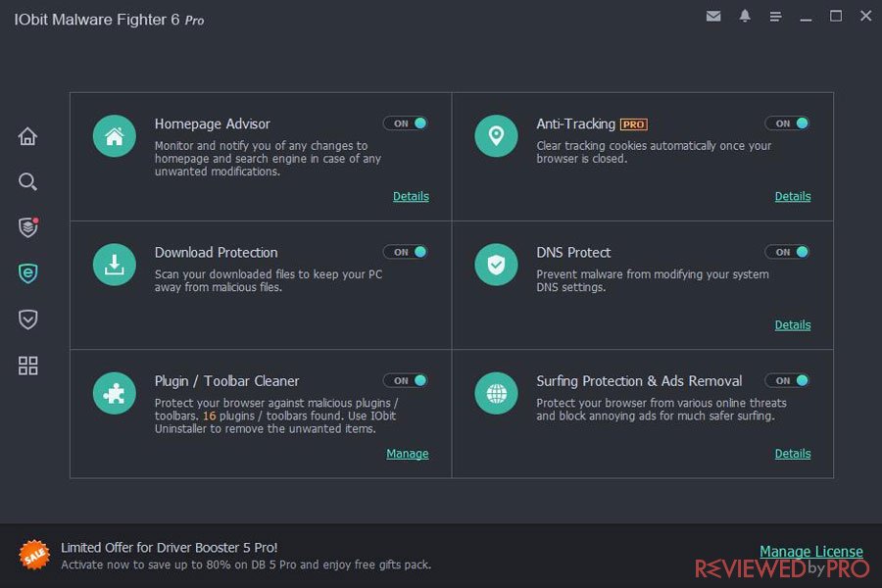This screenshot has height=588, width=882.
Task: Toggle Surfing Protection & Ads Removal
Action: click(788, 380)
